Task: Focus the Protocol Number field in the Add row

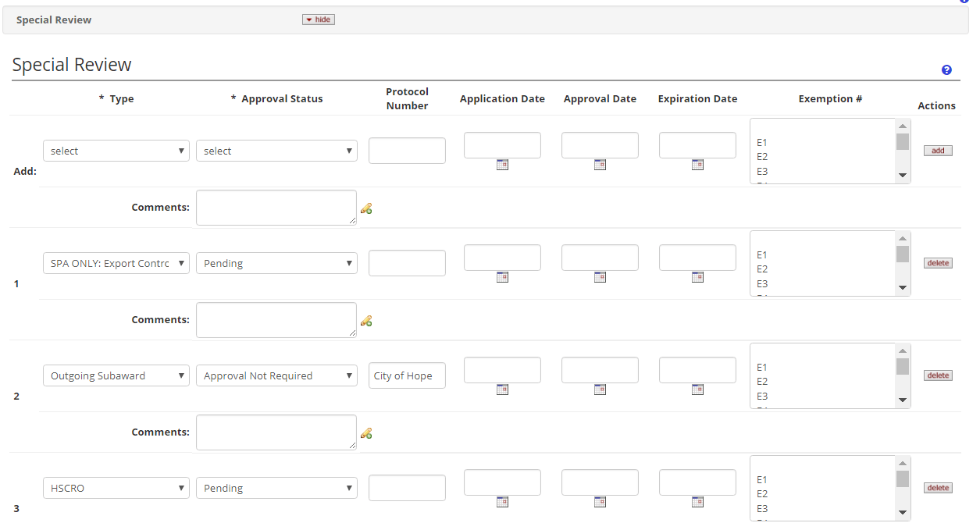Action: point(407,151)
